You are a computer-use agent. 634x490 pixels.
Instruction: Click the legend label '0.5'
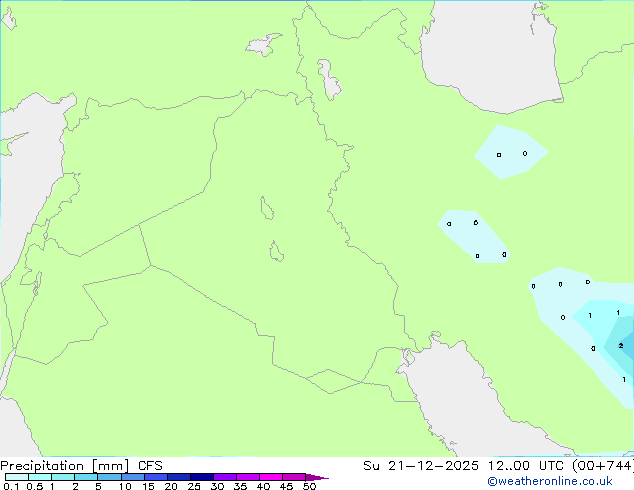[x=35, y=486]
